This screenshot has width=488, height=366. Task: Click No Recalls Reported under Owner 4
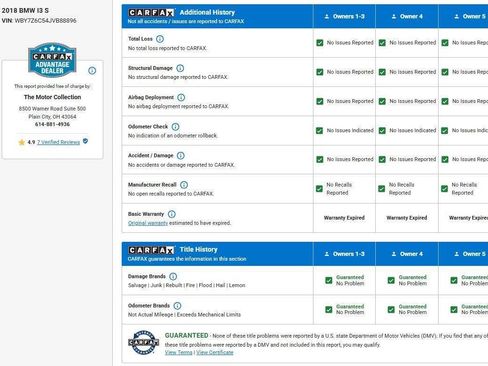[x=401, y=189]
